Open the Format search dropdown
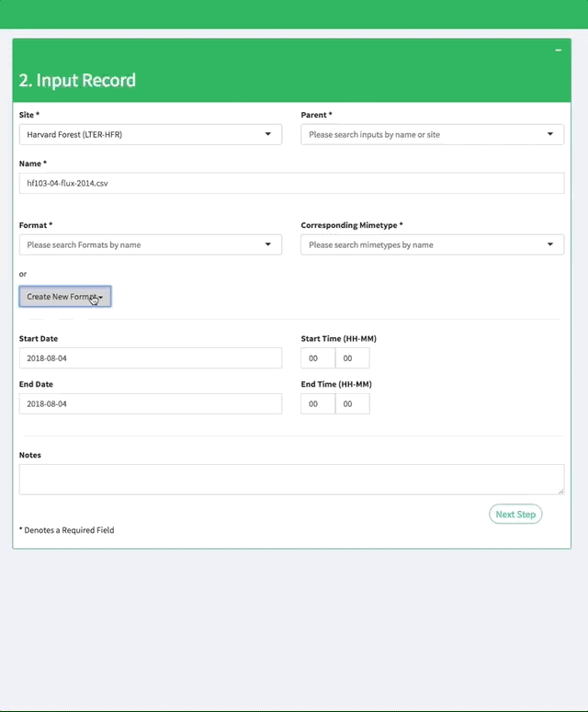The height and width of the screenshot is (712, 588). coord(150,244)
